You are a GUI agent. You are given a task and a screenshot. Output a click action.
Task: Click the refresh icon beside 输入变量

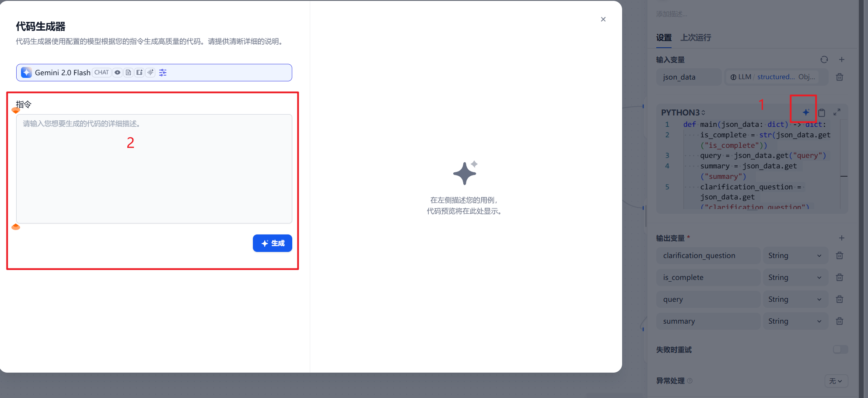(824, 59)
